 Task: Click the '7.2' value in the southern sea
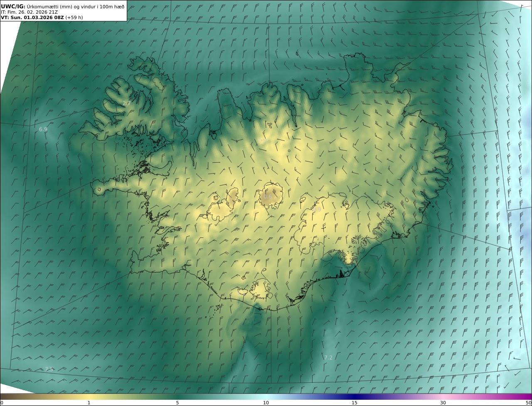(328, 357)
